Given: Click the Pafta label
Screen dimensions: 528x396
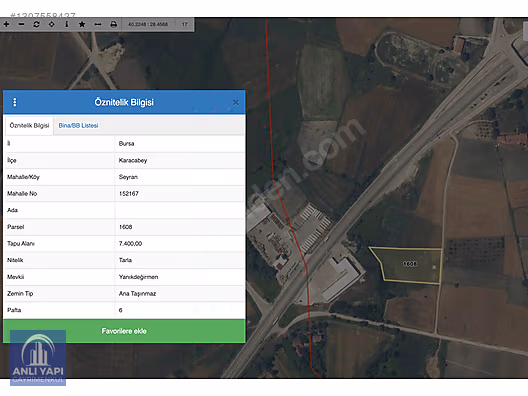Looking at the screenshot, I should (14, 310).
